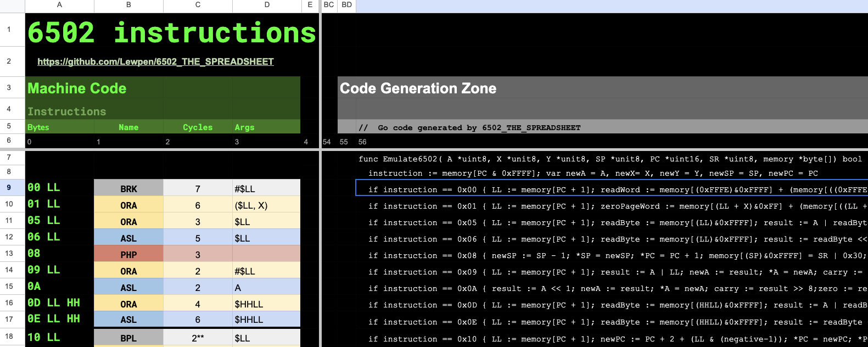
Task: Select the BPL name cell
Action: point(128,338)
